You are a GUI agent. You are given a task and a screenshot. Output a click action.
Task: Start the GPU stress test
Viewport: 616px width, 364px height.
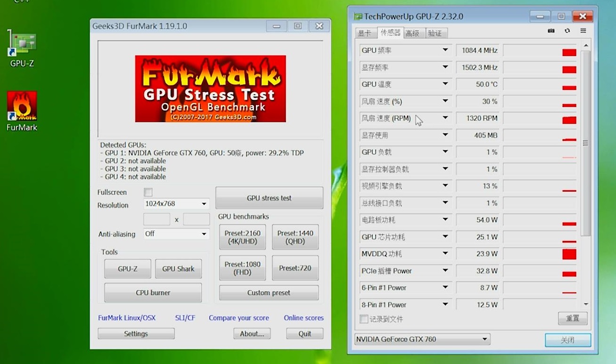click(269, 198)
